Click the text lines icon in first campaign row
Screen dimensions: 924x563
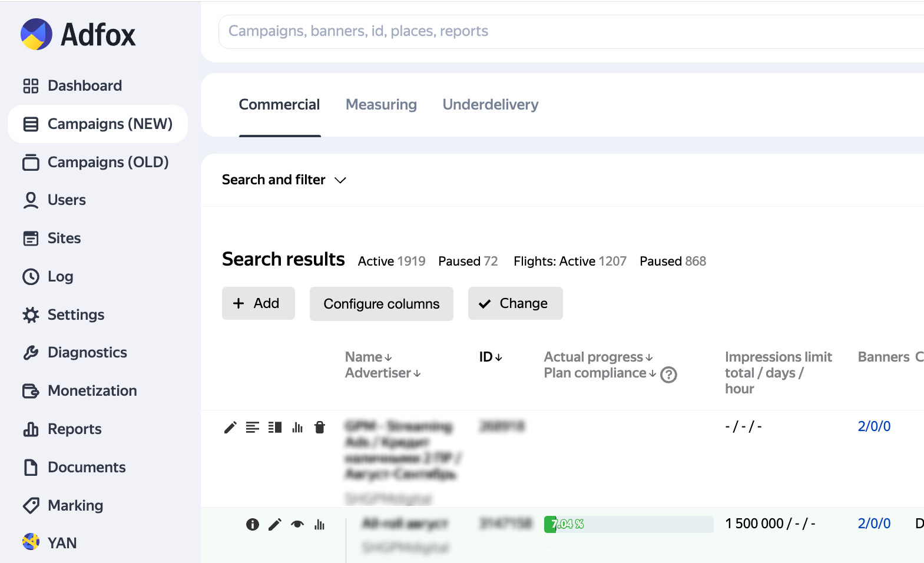253,428
